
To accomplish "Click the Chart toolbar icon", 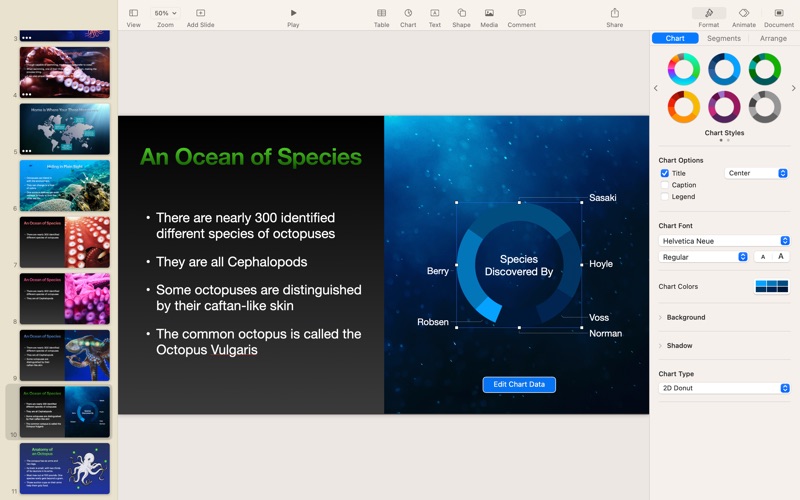I will (x=408, y=13).
